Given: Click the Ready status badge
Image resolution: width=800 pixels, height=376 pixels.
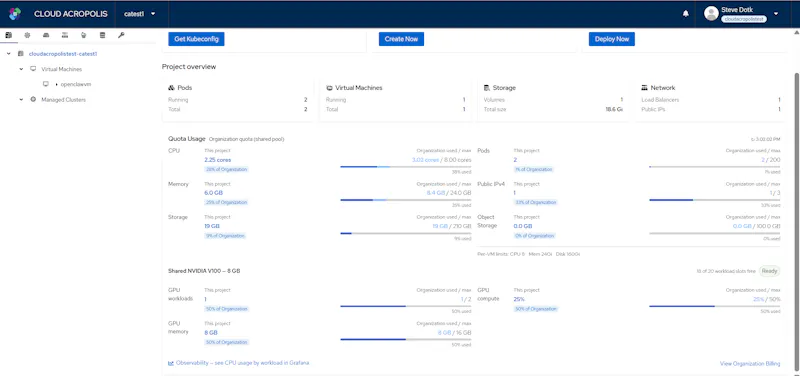Looking at the screenshot, I should pos(769,271).
